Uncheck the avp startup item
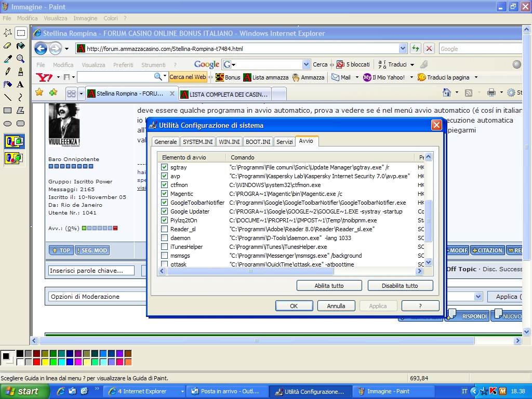Viewport: 532px width, 399px height. (x=165, y=176)
